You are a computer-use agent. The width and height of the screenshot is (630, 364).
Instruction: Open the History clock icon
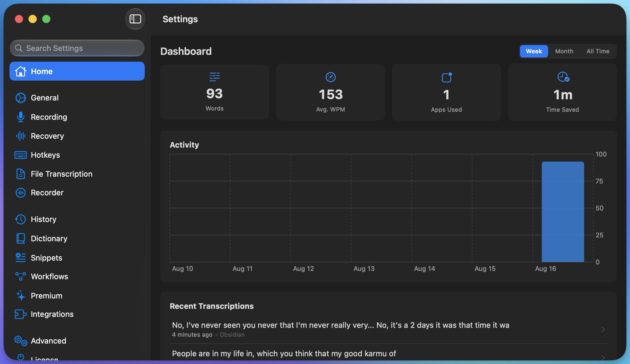[x=20, y=219]
